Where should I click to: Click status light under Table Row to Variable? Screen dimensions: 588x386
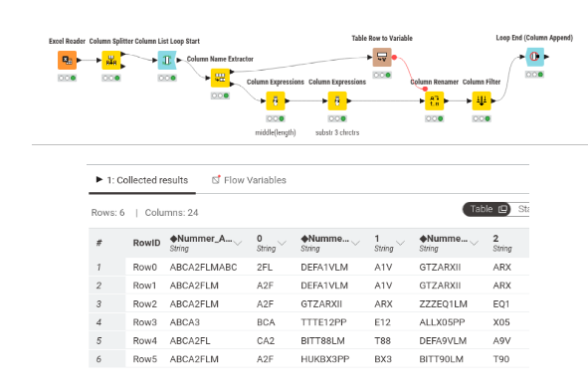point(382,75)
